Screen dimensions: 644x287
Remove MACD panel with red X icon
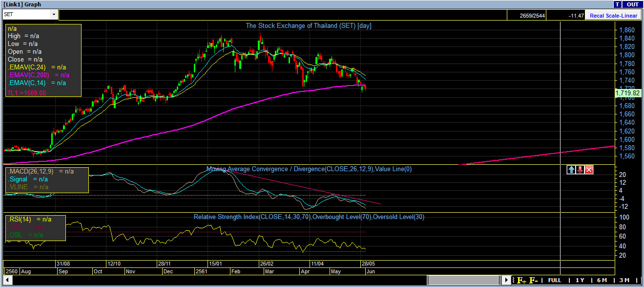pos(589,170)
